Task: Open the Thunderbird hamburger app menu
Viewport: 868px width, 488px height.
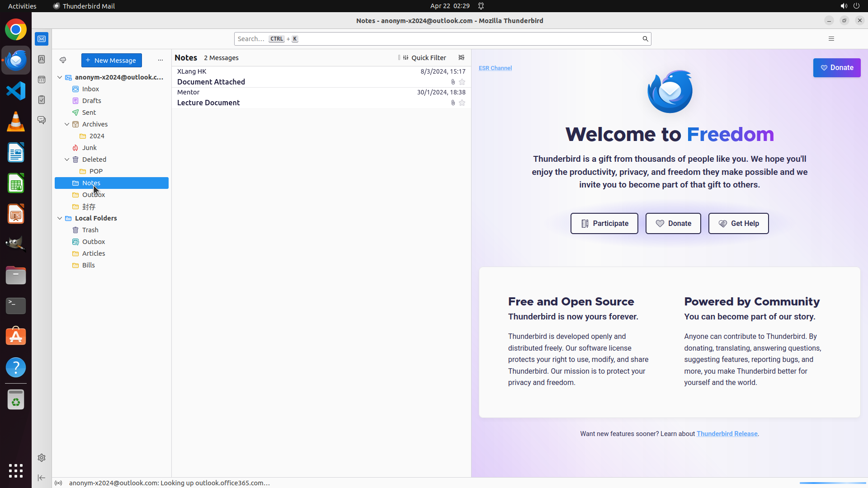Action: pyautogui.click(x=831, y=39)
